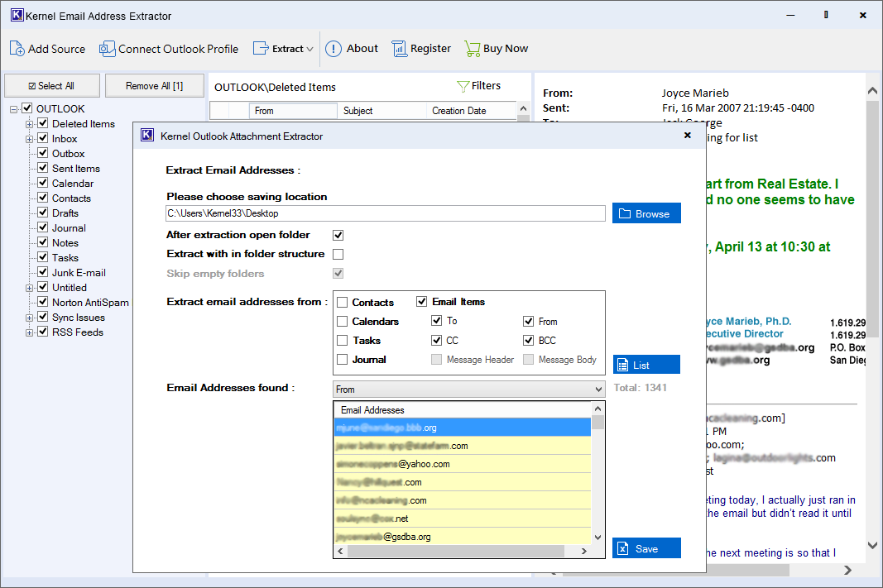Screen dimensions: 883x588
Task: Click down arrow of email list scrollbar
Action: pos(598,538)
